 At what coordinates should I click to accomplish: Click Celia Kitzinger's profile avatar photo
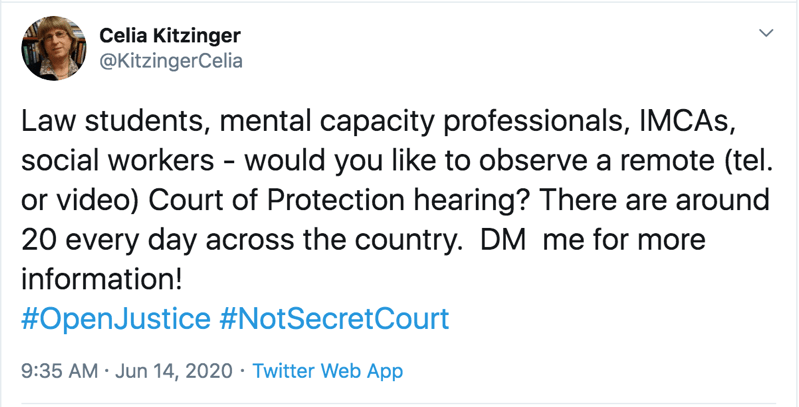52,48
